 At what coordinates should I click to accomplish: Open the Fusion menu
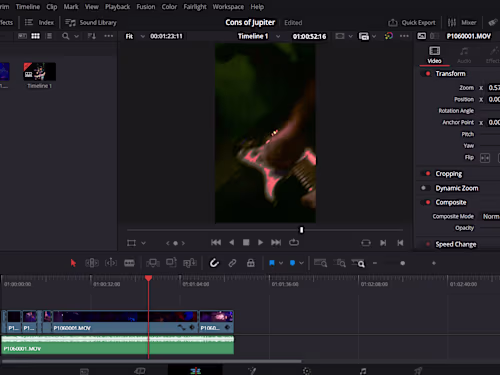pos(146,7)
